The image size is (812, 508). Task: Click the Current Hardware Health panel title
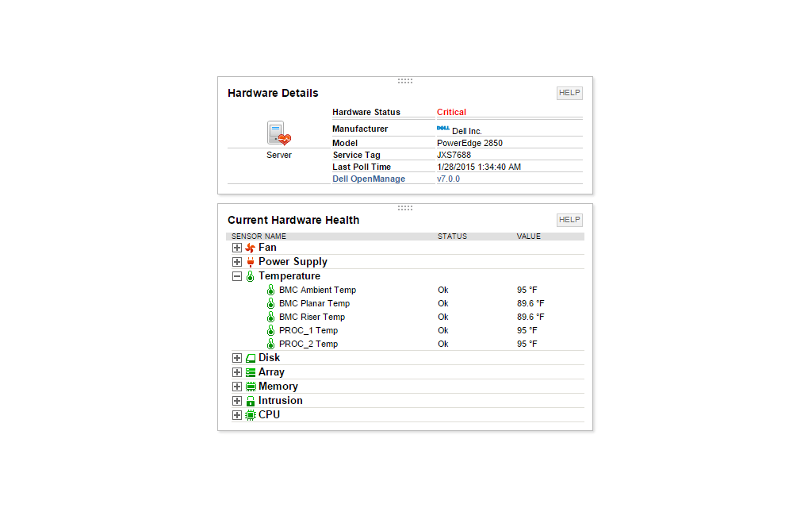tap(293, 220)
